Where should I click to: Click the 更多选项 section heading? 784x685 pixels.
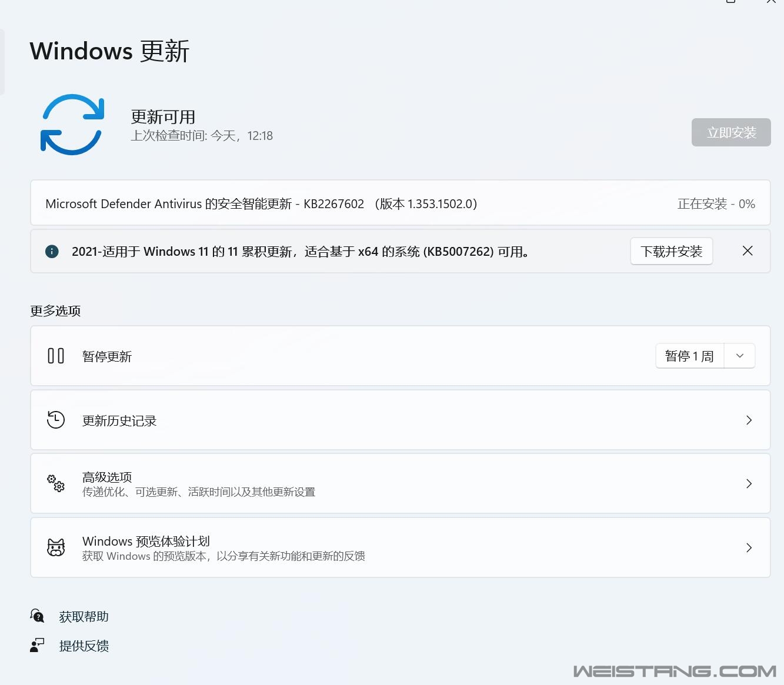click(55, 310)
